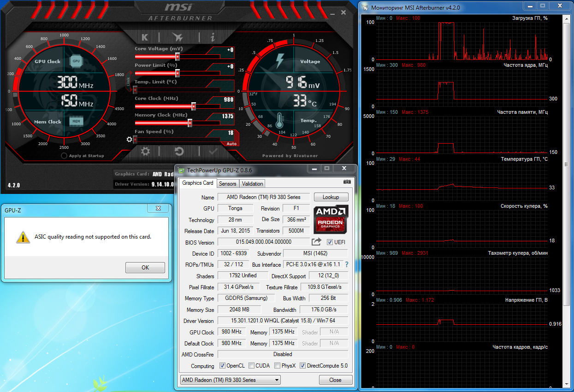Close MSI Afterburner with X icon
The width and height of the screenshot is (574, 392).
pos(343,13)
